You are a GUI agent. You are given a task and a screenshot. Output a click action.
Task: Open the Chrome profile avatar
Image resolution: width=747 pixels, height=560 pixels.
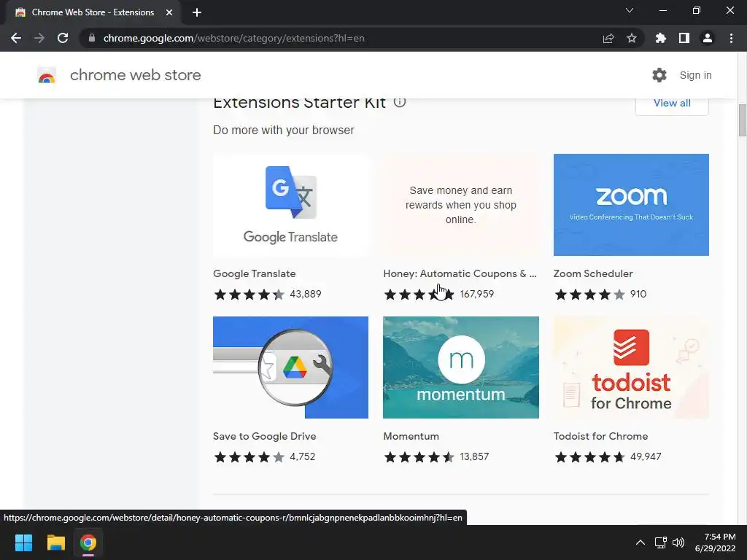click(x=708, y=38)
